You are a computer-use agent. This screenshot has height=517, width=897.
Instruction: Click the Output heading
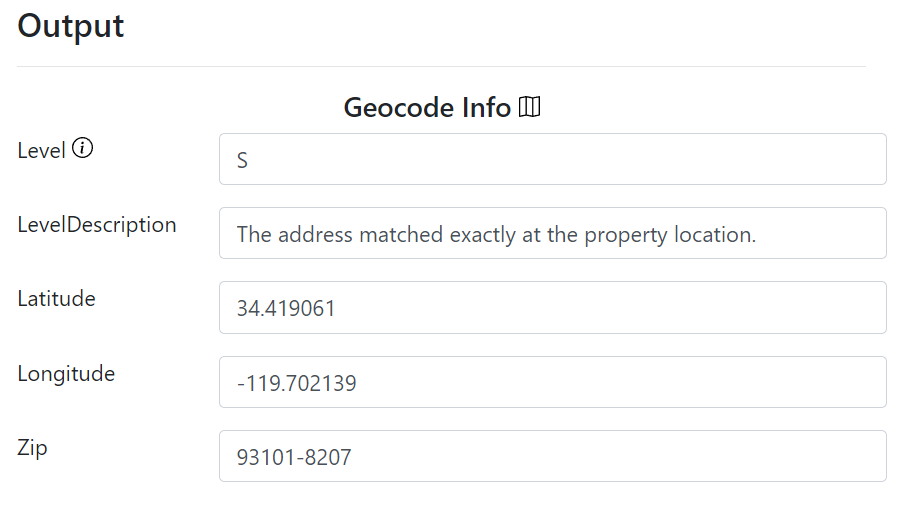click(70, 26)
